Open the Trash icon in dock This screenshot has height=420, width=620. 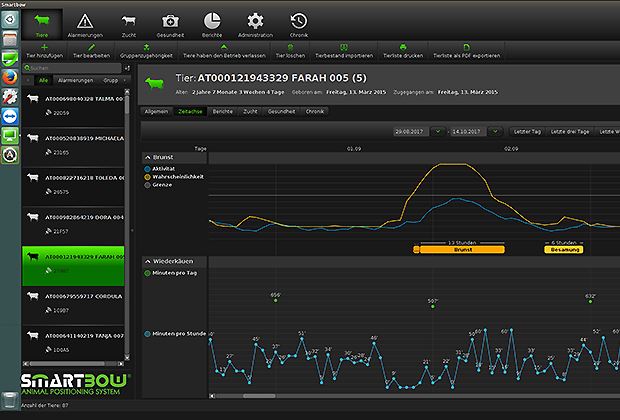point(10,401)
